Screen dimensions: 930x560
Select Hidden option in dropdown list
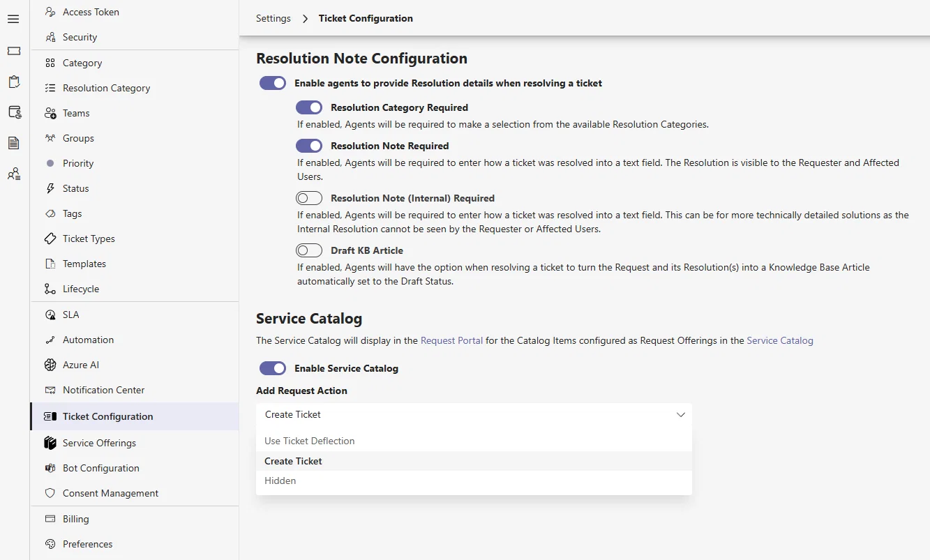(x=474, y=480)
